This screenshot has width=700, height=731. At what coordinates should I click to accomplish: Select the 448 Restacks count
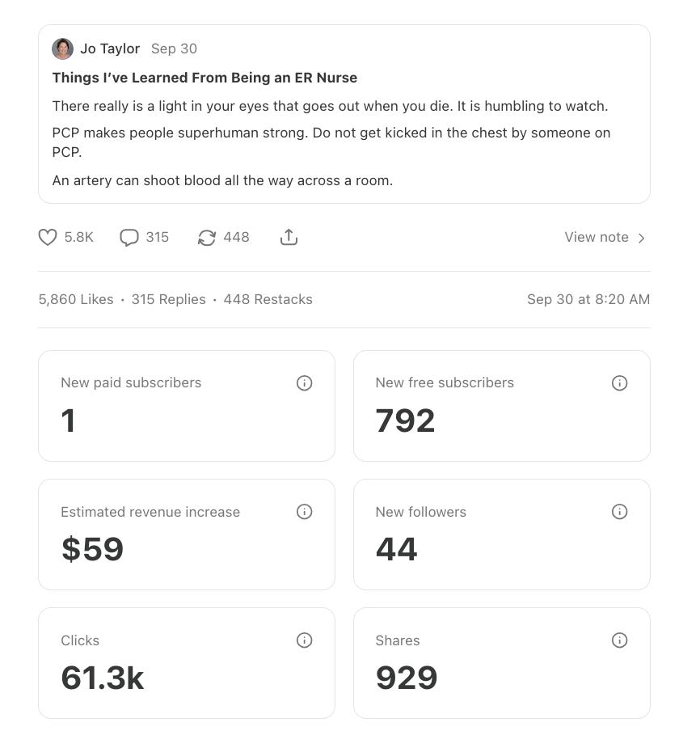tap(268, 299)
